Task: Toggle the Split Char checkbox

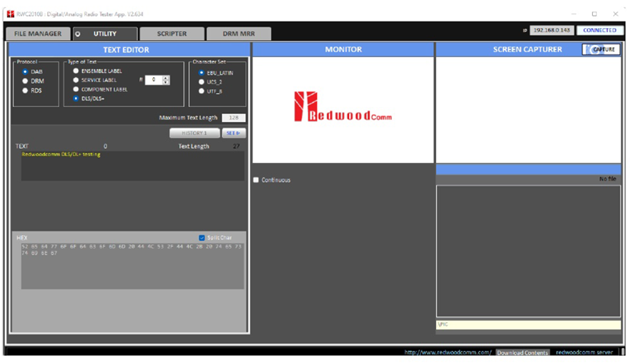Action: (x=202, y=238)
